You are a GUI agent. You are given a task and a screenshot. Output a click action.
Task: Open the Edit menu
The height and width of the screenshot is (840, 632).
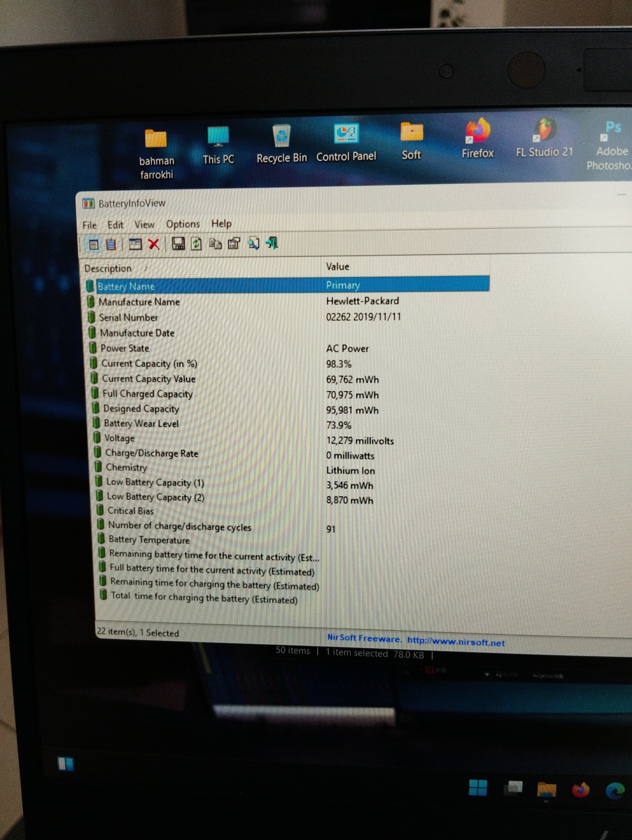click(x=115, y=225)
